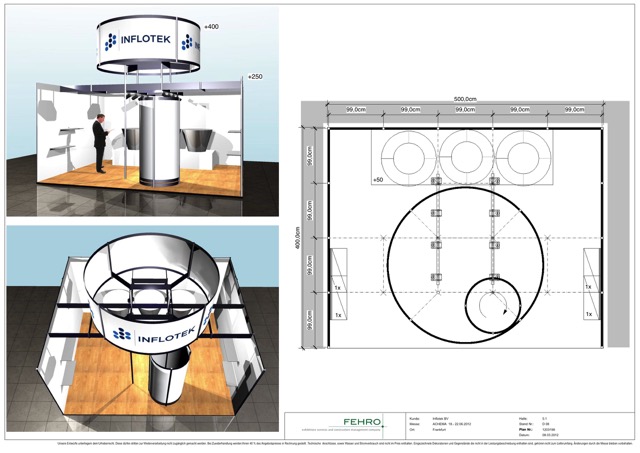Select the right circular unit in floor plan
The height and width of the screenshot is (453, 640).
point(523,154)
